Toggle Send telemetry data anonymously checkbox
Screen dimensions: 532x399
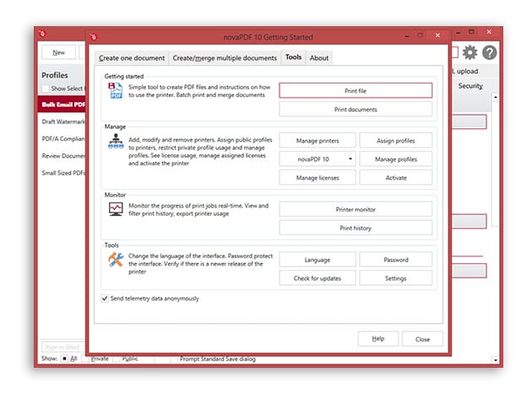[x=105, y=299]
